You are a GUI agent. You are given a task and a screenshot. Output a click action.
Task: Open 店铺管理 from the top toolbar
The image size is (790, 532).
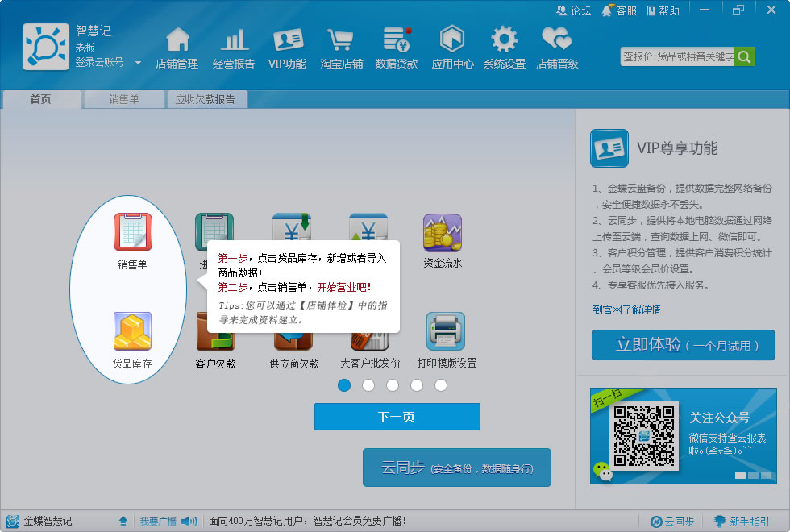coord(177,48)
